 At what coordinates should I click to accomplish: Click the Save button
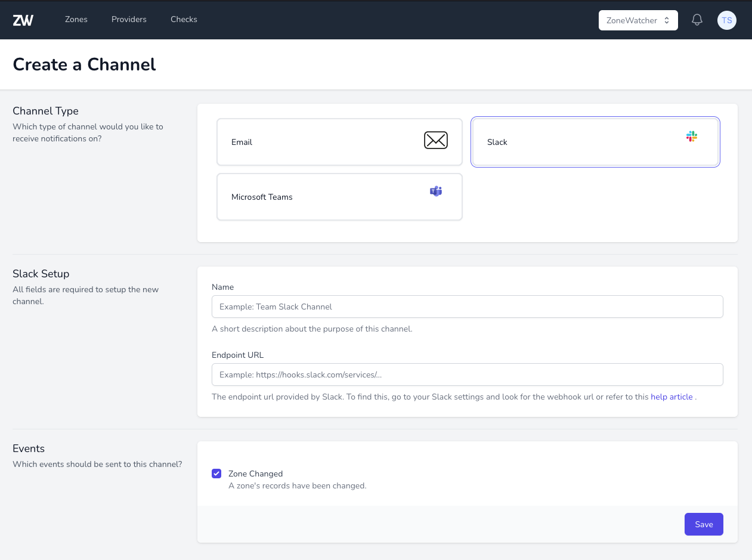[704, 524]
